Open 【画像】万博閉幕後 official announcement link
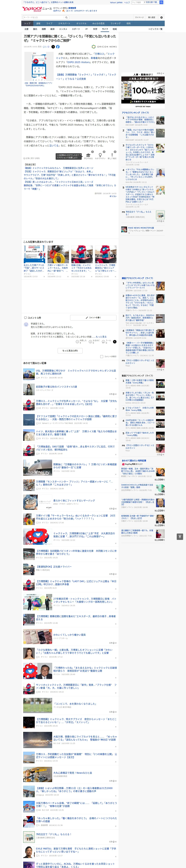The image size is (186, 868). click(x=86, y=77)
